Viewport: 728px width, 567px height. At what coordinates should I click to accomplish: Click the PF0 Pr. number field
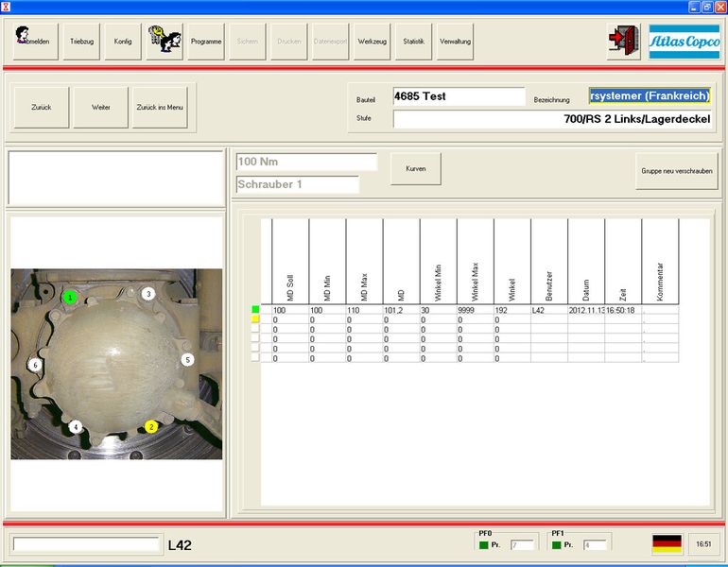[522, 545]
